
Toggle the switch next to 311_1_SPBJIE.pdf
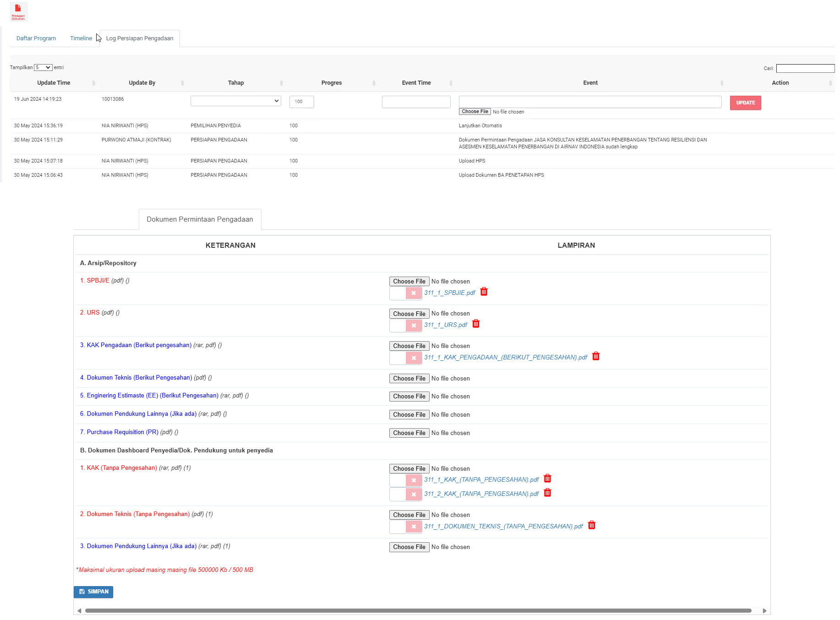click(405, 293)
